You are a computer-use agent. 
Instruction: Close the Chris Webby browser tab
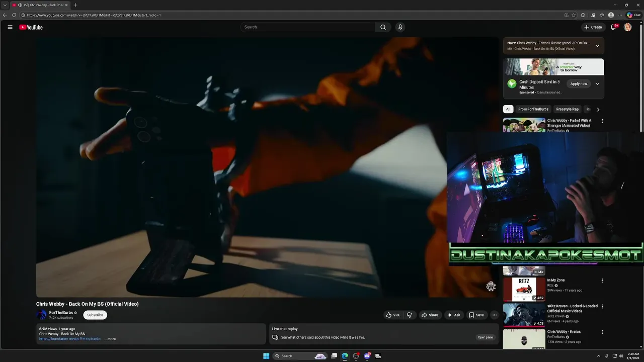click(x=66, y=5)
